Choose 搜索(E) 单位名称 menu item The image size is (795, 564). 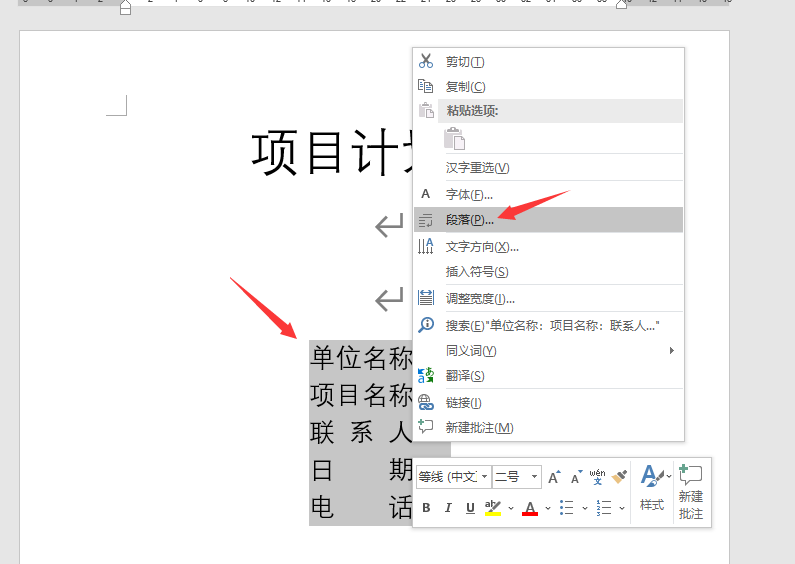pyautogui.click(x=549, y=325)
